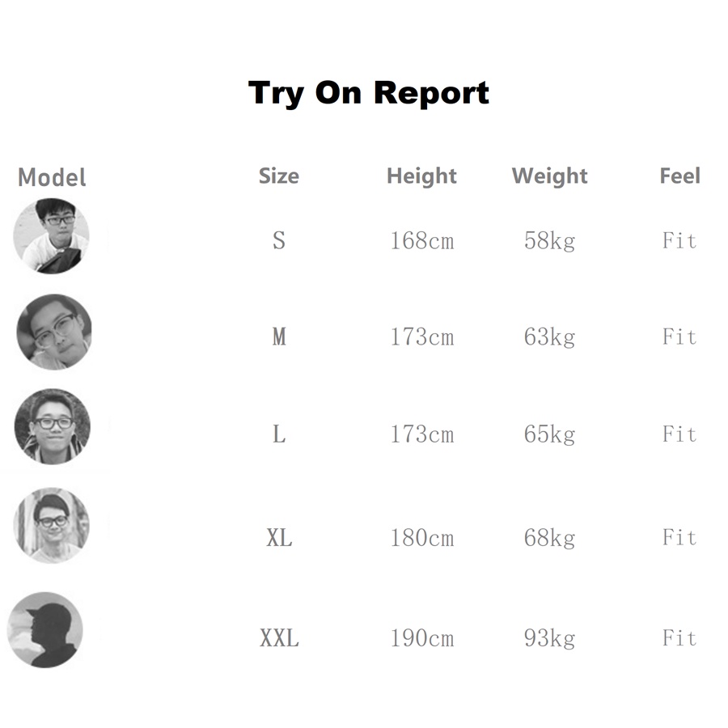Select the 93kg weight value
Screen dimensions: 728x728
[549, 638]
